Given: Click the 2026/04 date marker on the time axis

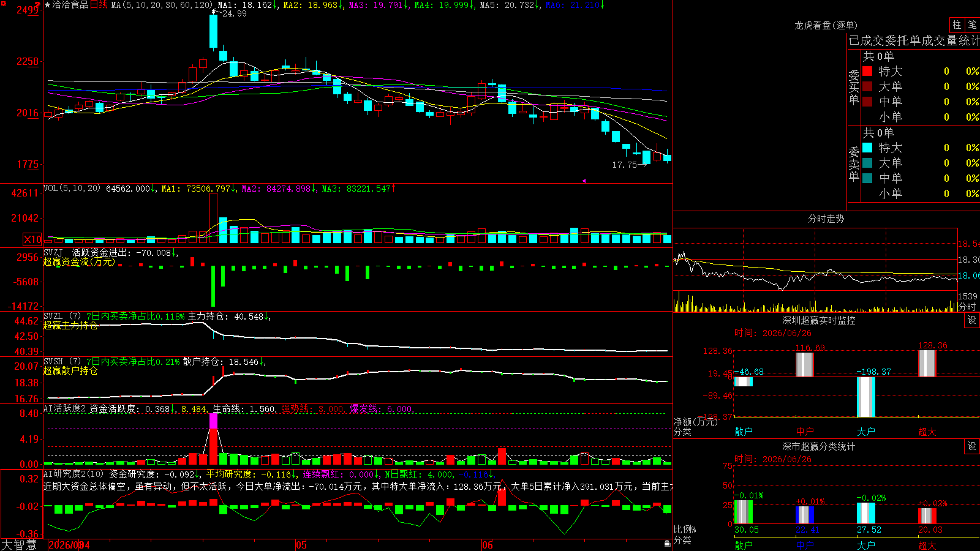Looking at the screenshot, I should (x=69, y=545).
